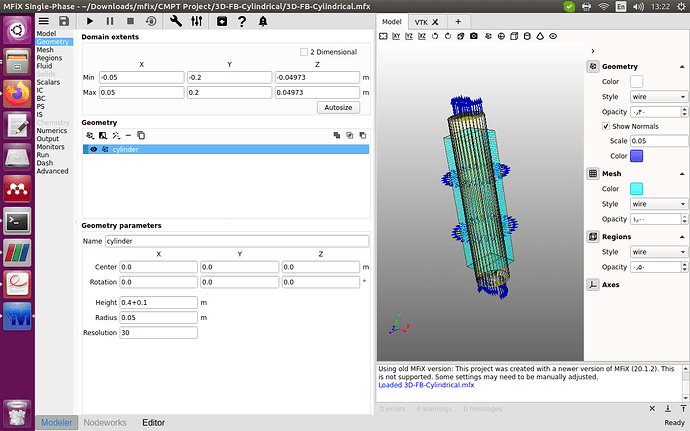
Task: Click the cone shape icon in view toolbar
Action: (x=540, y=36)
